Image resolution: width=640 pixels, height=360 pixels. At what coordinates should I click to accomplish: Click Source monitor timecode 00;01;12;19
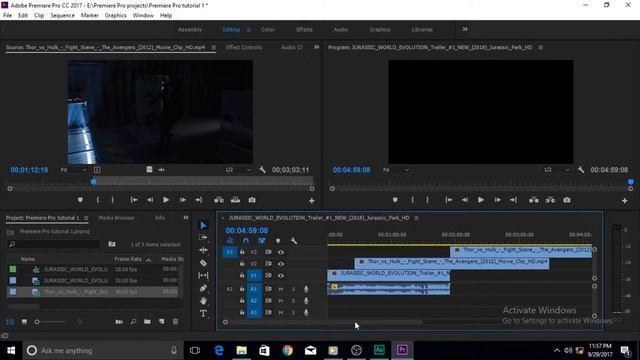(x=29, y=170)
